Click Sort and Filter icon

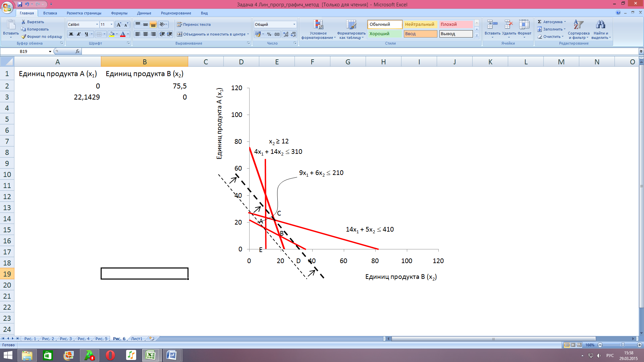[578, 25]
